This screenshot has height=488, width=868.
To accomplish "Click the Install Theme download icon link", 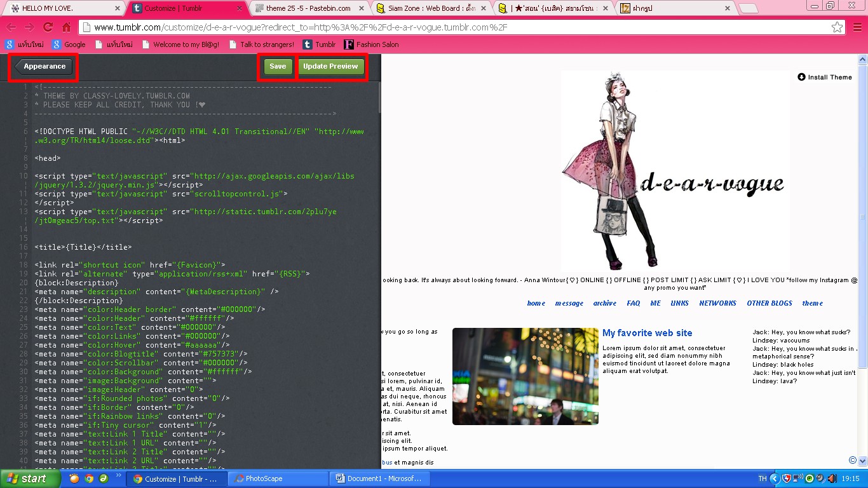I will click(x=825, y=77).
